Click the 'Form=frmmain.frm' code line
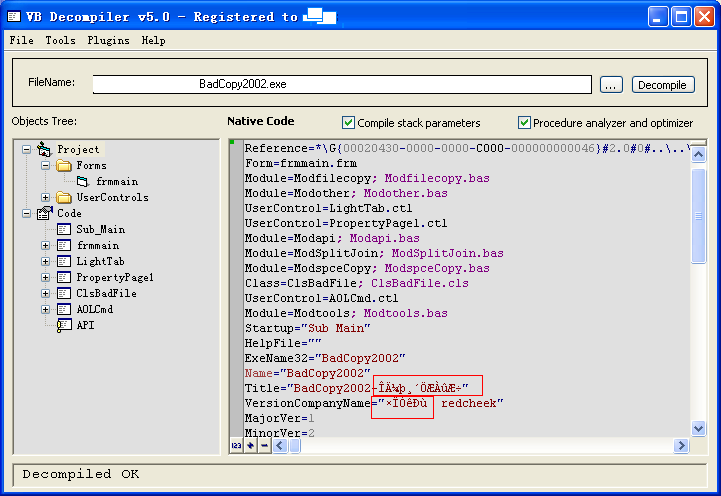The width and height of the screenshot is (721, 496). (301, 164)
